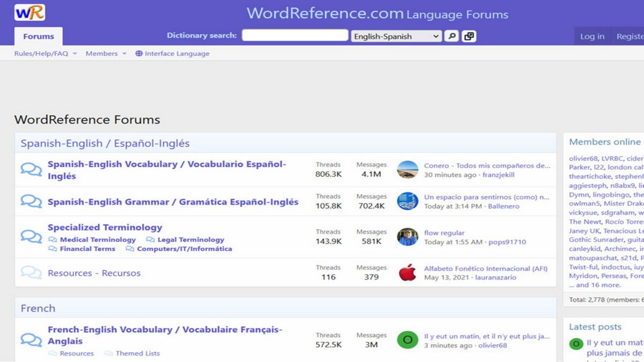This screenshot has width=644, height=362.
Task: Open the English-Spanish dictionary language selector
Action: click(397, 35)
